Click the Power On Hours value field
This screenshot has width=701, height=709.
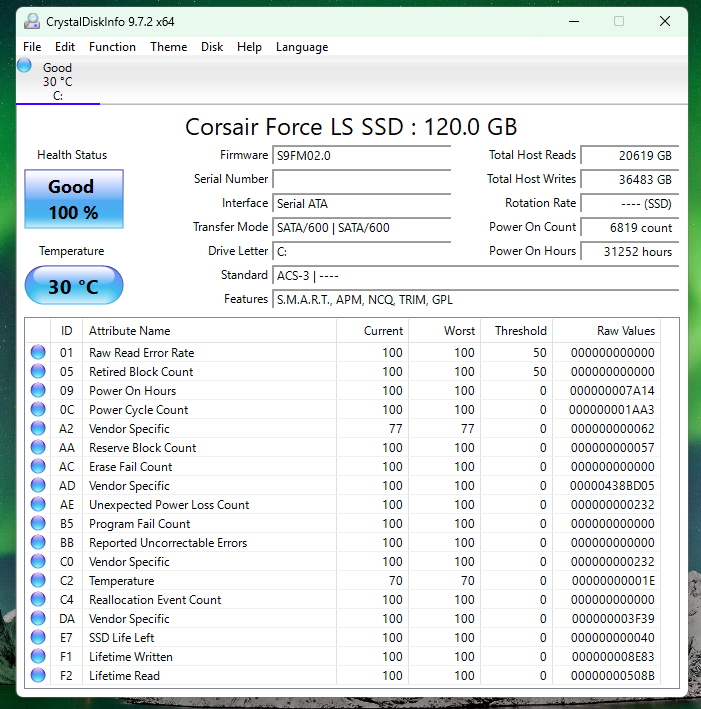coord(628,252)
